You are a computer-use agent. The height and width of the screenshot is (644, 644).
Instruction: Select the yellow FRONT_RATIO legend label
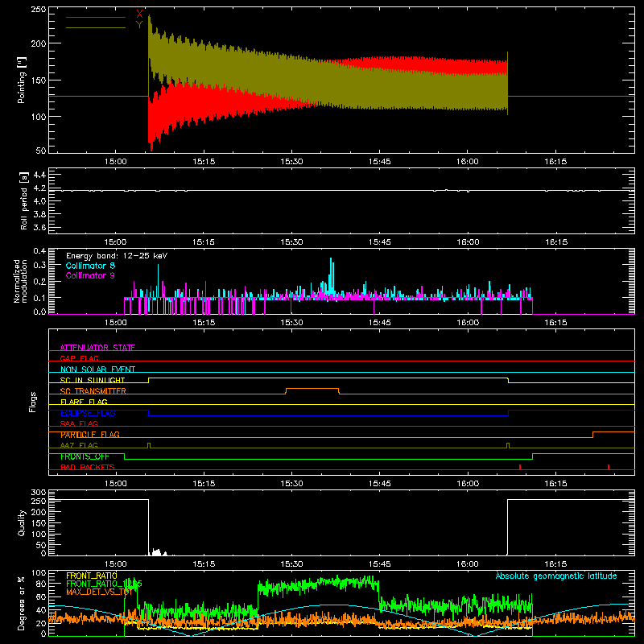(x=92, y=576)
